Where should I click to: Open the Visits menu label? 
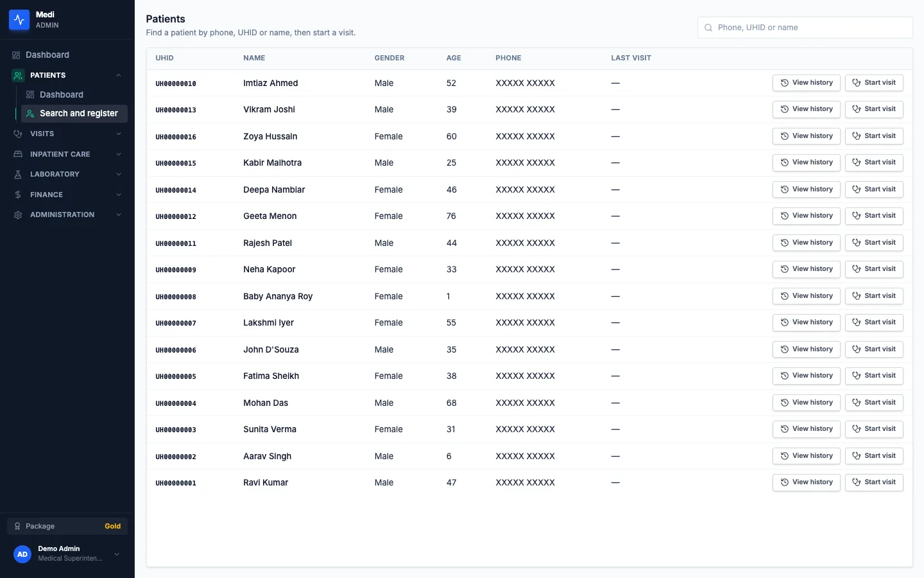click(42, 134)
